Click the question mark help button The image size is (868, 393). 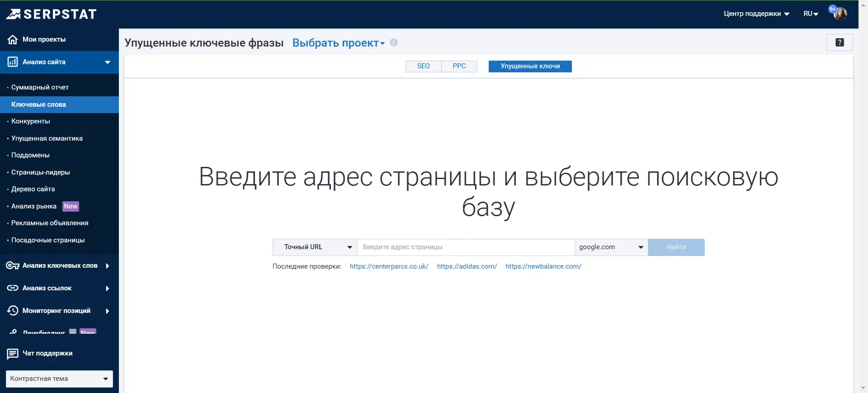[840, 43]
